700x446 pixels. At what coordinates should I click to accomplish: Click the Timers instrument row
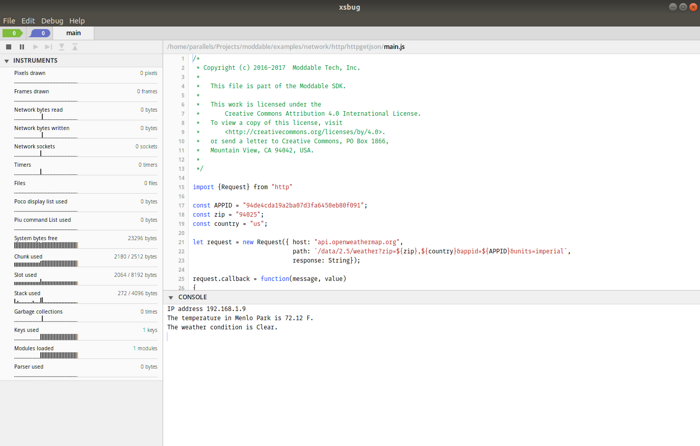pyautogui.click(x=85, y=167)
